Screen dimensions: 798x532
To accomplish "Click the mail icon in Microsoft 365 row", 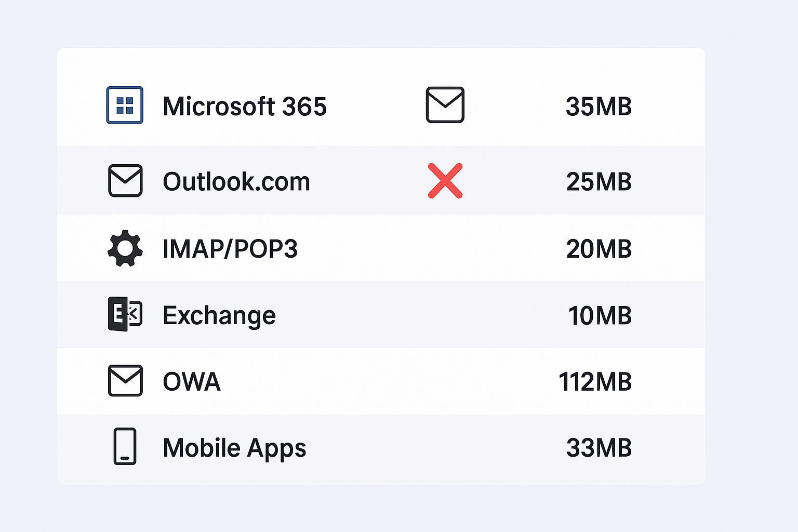I will [x=445, y=105].
